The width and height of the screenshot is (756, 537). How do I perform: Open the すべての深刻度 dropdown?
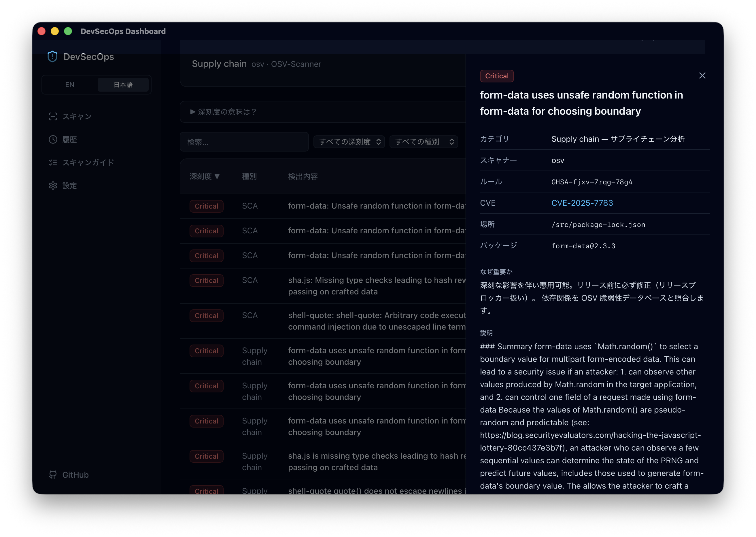pos(349,142)
